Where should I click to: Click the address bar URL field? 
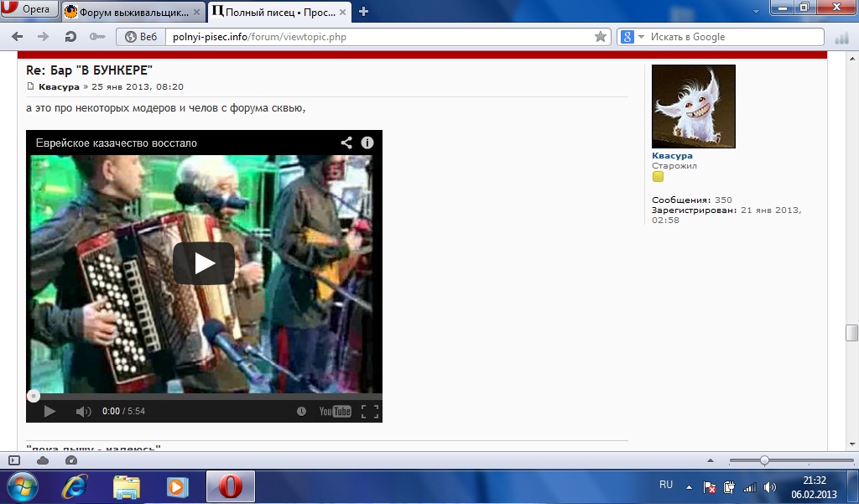378,37
